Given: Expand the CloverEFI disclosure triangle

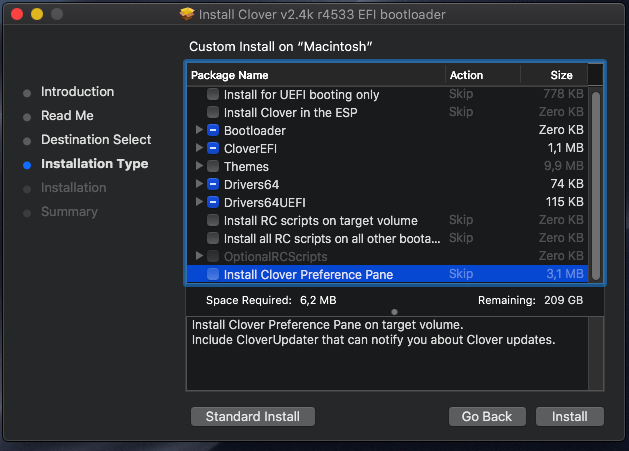Looking at the screenshot, I should click(x=199, y=148).
